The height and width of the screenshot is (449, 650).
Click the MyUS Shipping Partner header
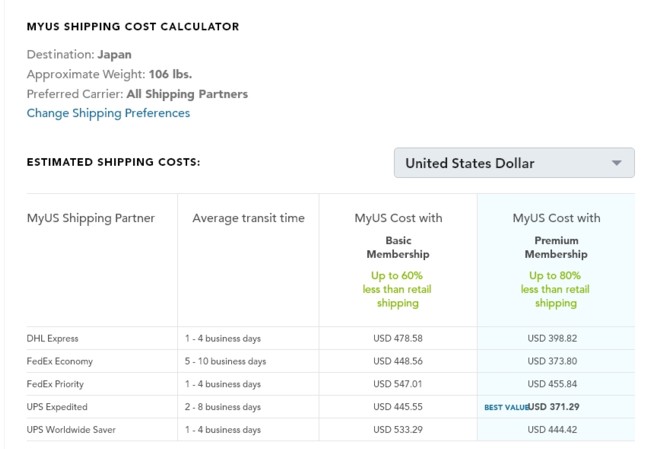[x=91, y=218]
